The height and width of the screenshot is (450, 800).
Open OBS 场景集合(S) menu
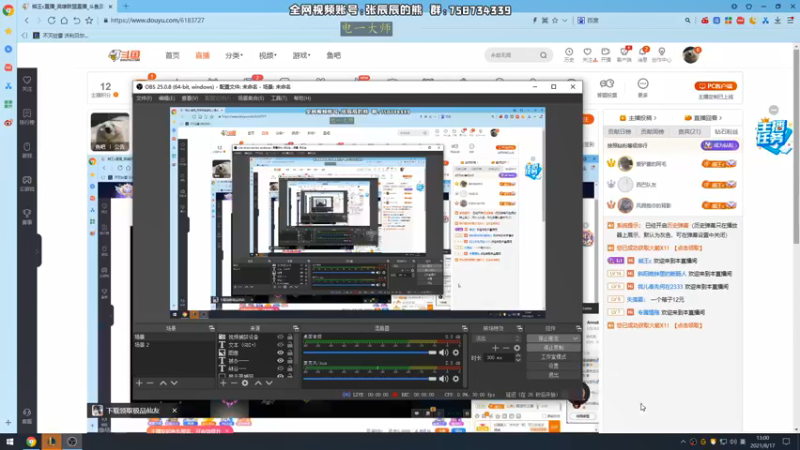coord(251,98)
